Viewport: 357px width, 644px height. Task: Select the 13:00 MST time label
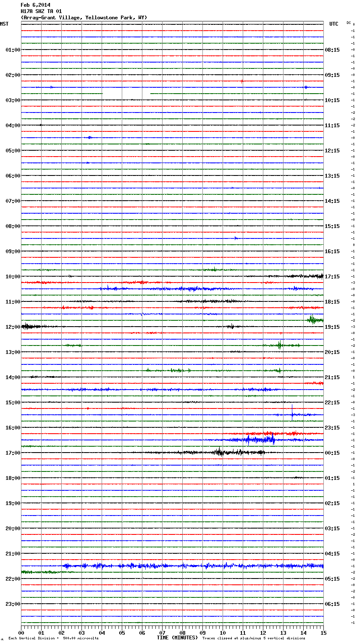tap(13, 352)
